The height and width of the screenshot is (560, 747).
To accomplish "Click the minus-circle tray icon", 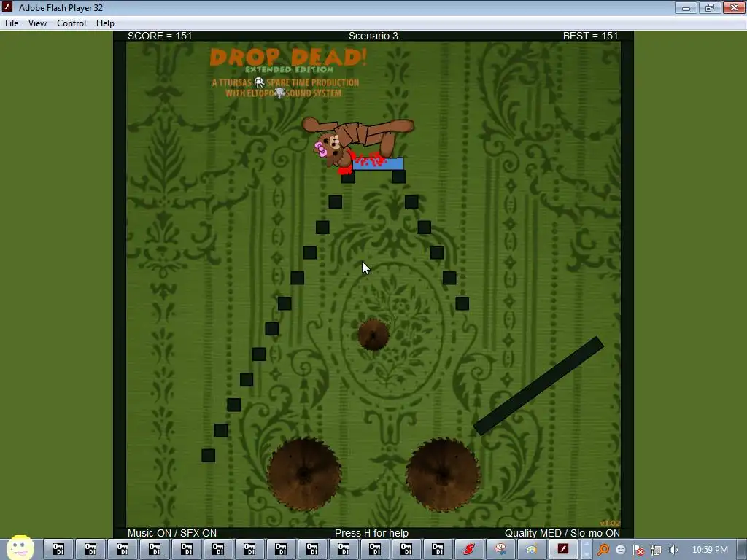I will tap(621, 550).
